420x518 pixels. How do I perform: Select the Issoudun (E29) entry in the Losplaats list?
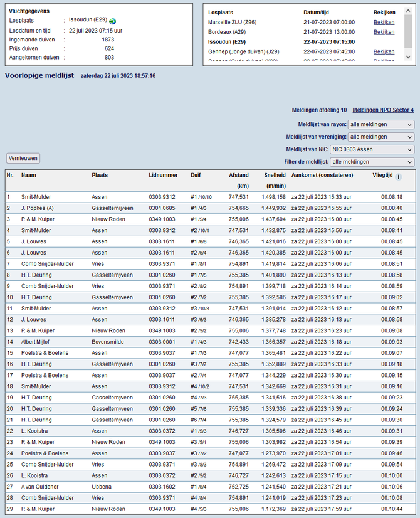tap(227, 42)
